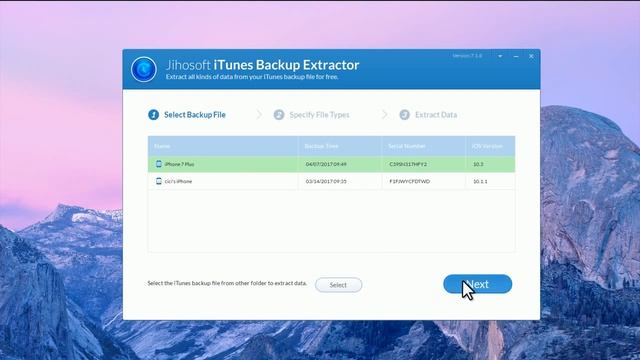Close the iTunes Backup Extractor window

pyautogui.click(x=531, y=56)
